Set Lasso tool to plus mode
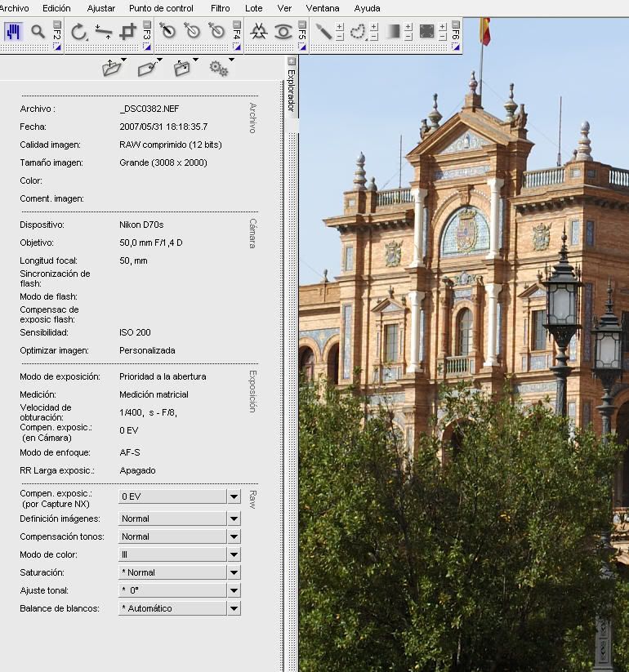Image resolution: width=629 pixels, height=672 pixels. click(x=374, y=27)
